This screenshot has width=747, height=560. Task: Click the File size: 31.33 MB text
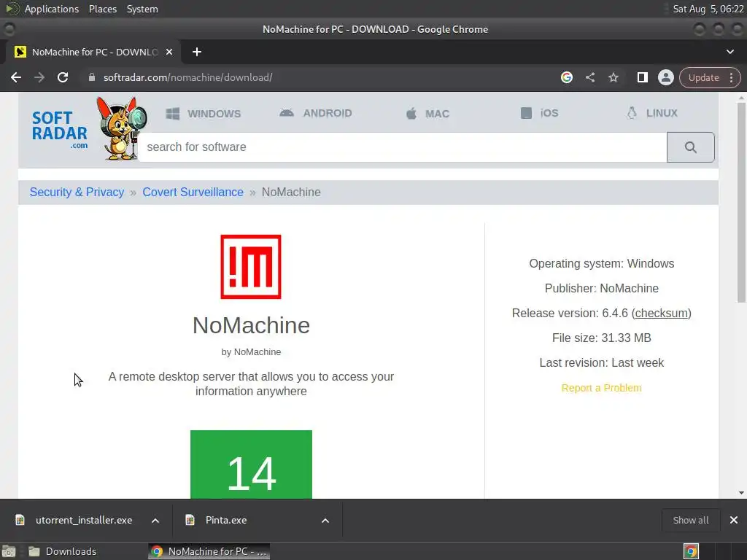pos(601,338)
